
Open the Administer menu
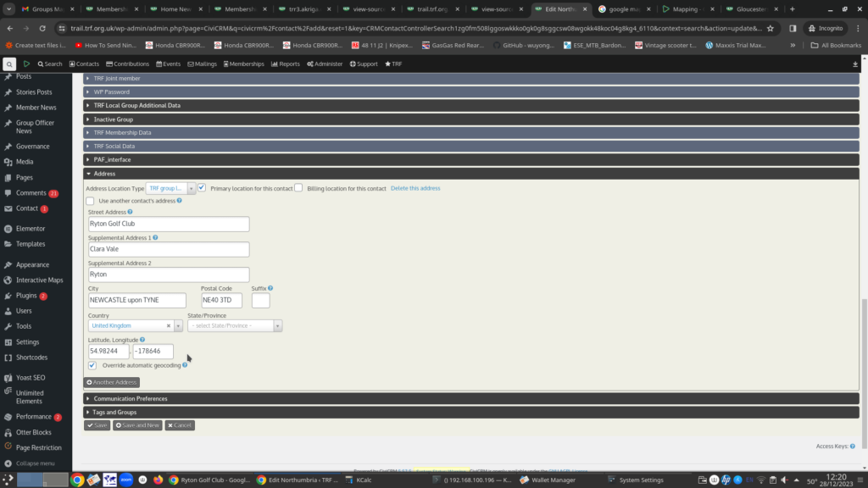(327, 64)
